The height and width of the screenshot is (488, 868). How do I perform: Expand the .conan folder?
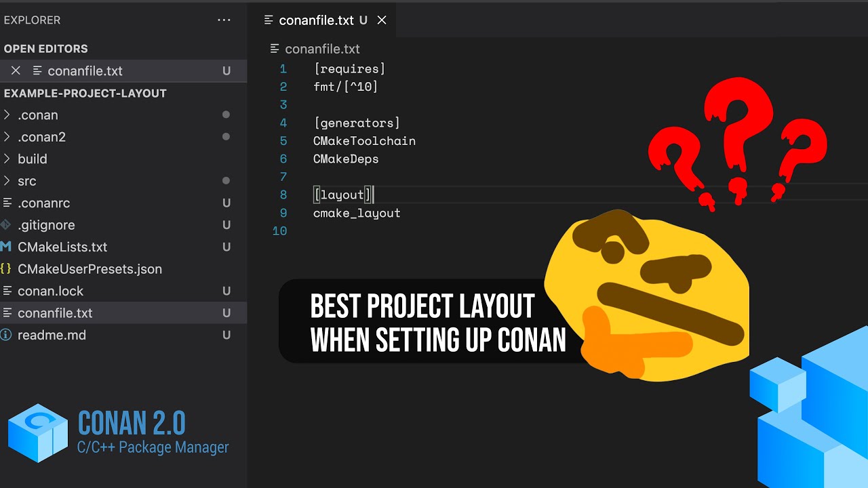(x=38, y=115)
